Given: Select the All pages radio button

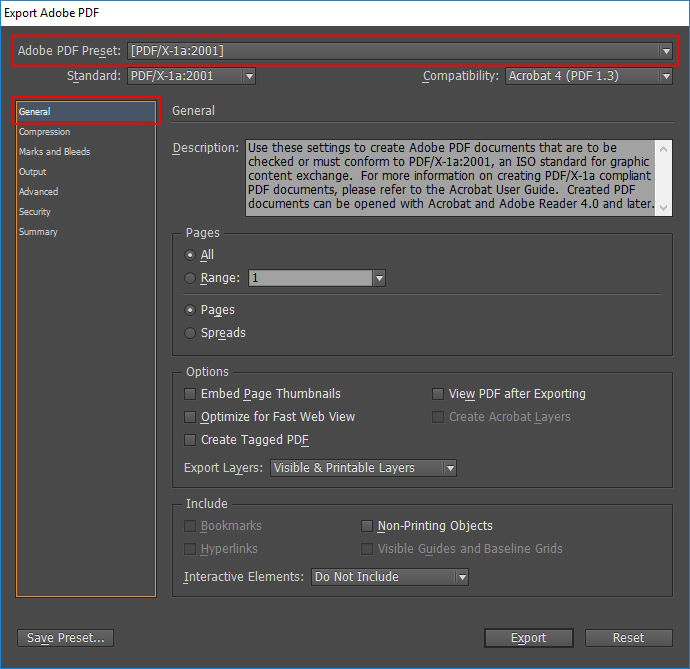Looking at the screenshot, I should point(190,255).
